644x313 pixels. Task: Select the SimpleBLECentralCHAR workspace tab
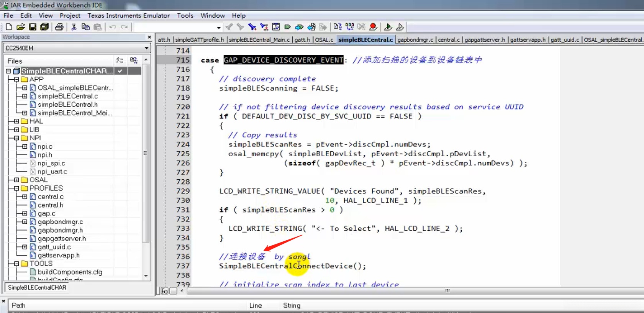[x=37, y=287]
